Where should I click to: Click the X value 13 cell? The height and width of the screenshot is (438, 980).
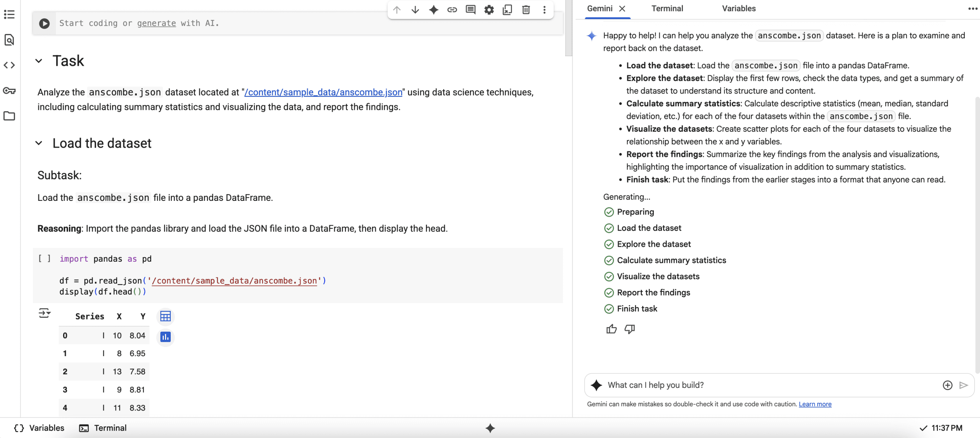click(x=117, y=371)
